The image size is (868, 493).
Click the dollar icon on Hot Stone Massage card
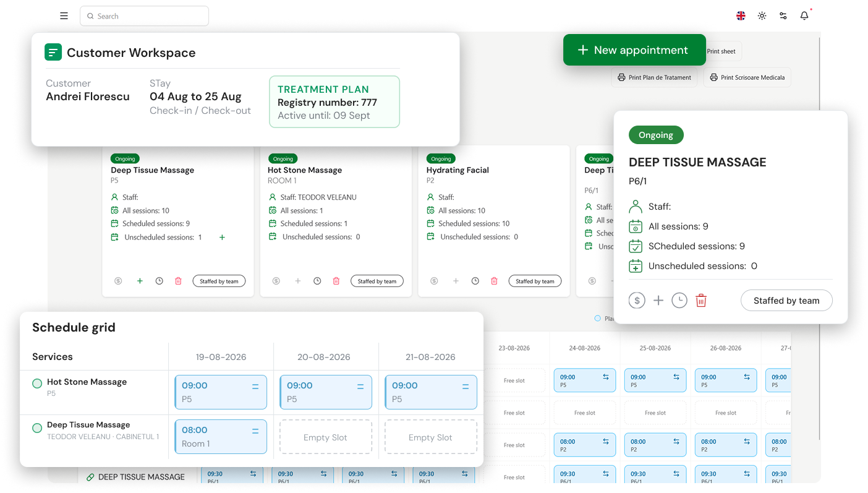pos(276,281)
